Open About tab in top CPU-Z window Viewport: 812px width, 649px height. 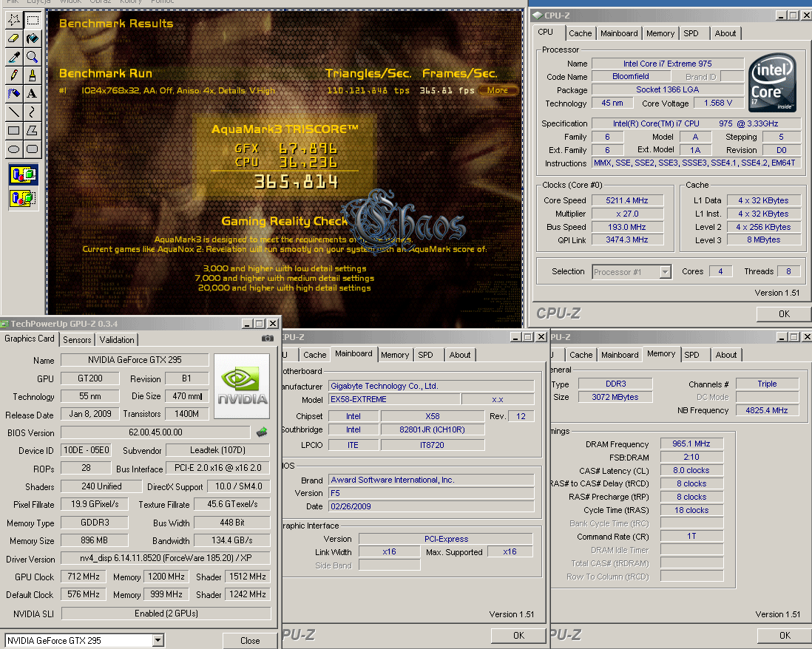(x=725, y=34)
